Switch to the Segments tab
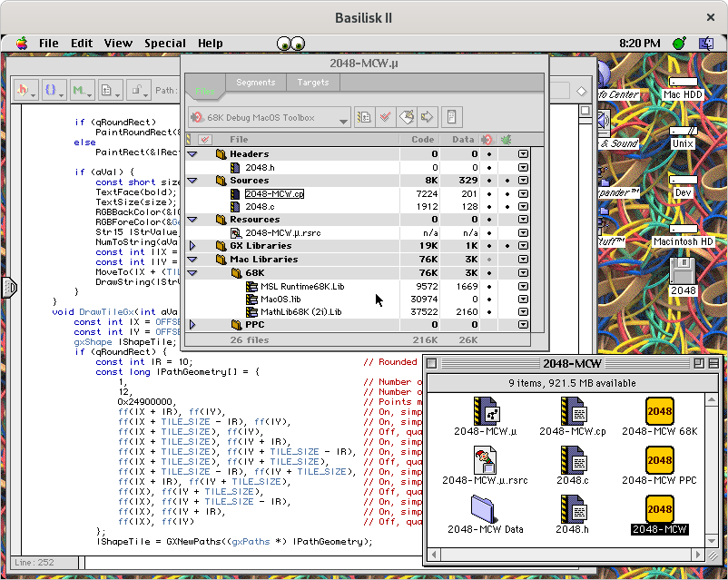The width and height of the screenshot is (728, 580). (x=256, y=83)
